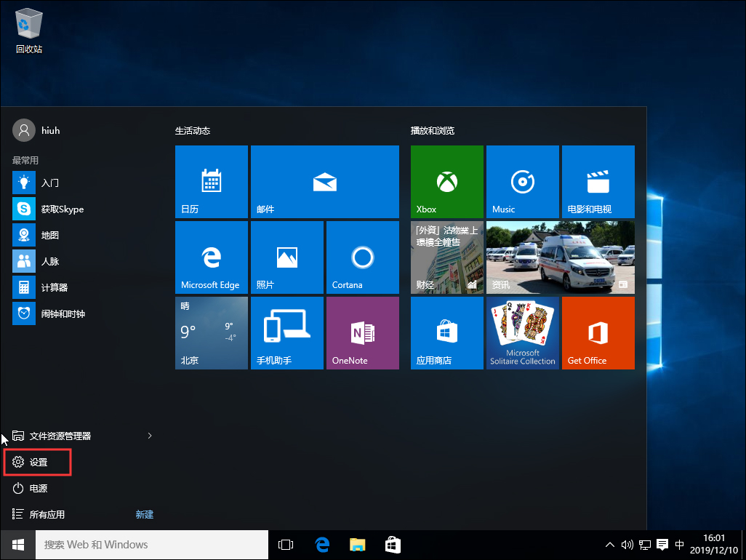Open Task View from the taskbar
The width and height of the screenshot is (746, 560).
tap(285, 544)
